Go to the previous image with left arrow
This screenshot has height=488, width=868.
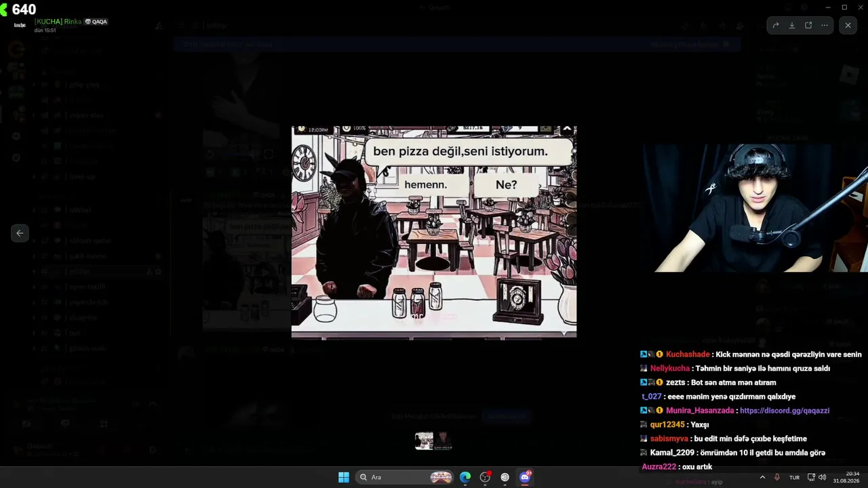point(20,233)
